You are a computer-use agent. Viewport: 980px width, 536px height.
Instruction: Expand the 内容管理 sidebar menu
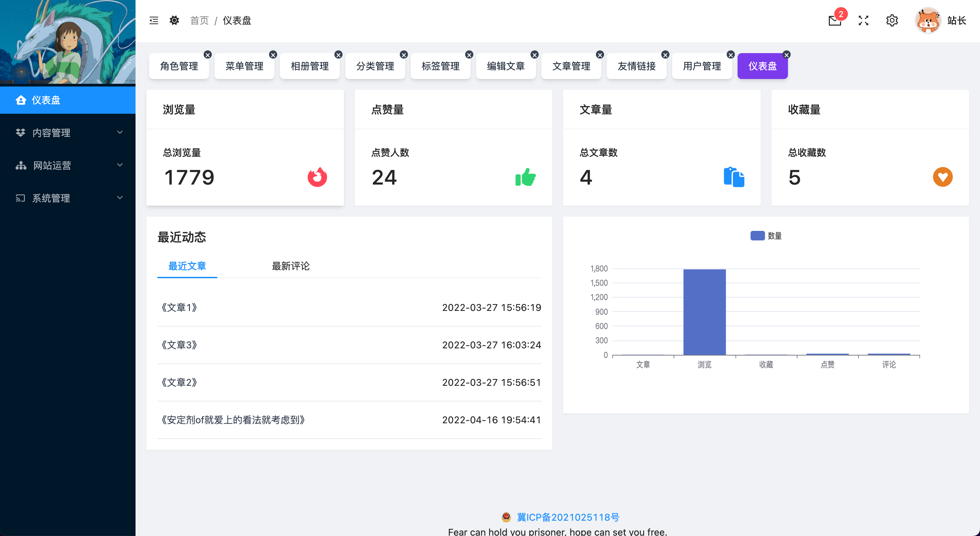68,133
